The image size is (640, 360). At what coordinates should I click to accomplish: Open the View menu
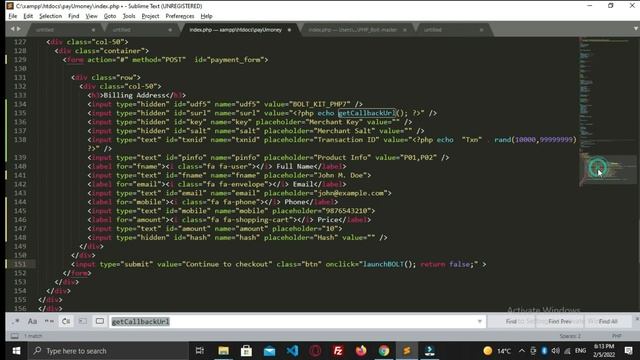[91, 16]
